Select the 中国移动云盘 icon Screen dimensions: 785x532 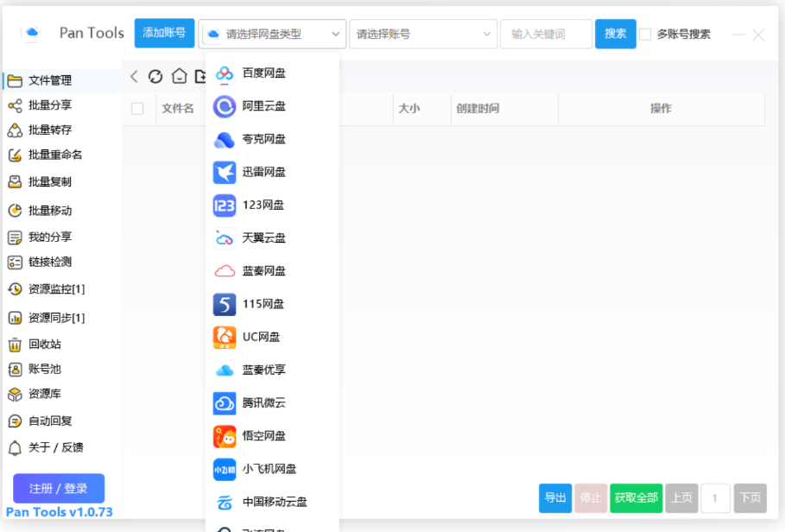pos(225,503)
